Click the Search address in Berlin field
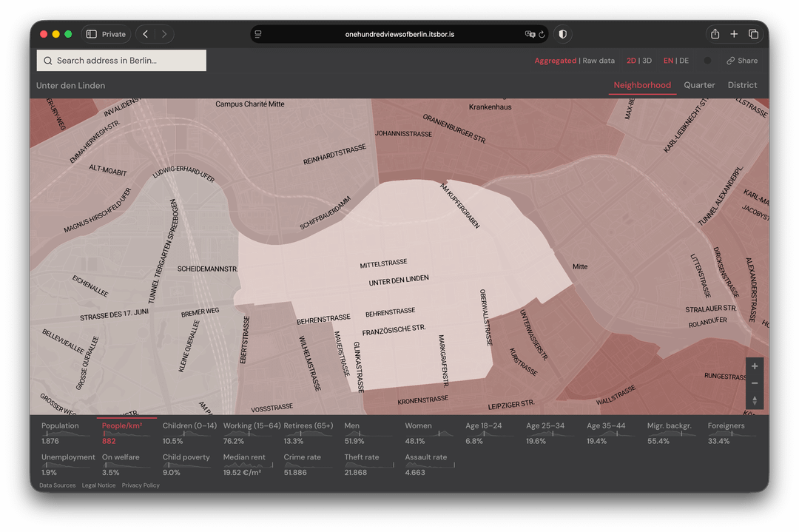This screenshot has height=532, width=799. click(x=122, y=61)
